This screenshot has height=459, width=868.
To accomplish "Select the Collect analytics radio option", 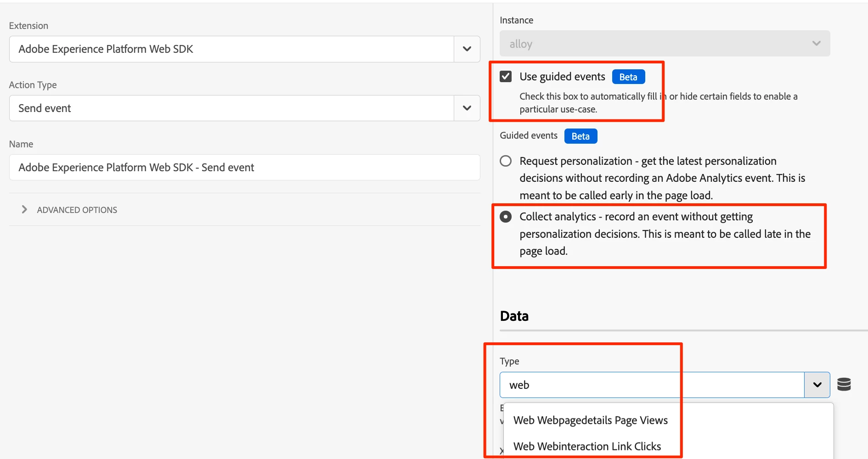I will pyautogui.click(x=506, y=217).
